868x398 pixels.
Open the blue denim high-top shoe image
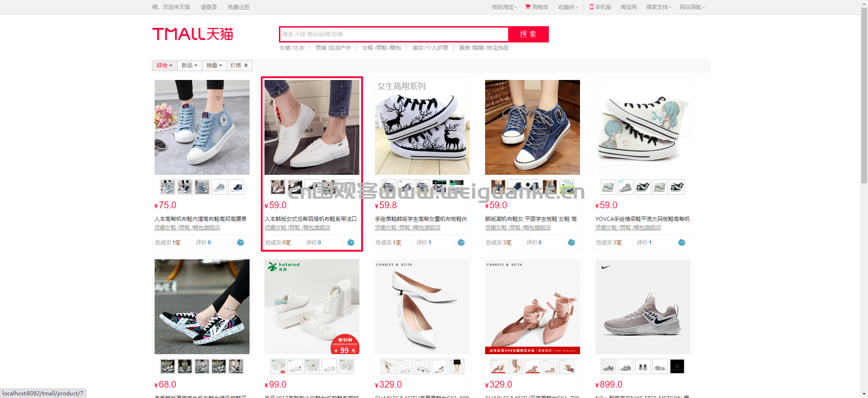pos(202,127)
